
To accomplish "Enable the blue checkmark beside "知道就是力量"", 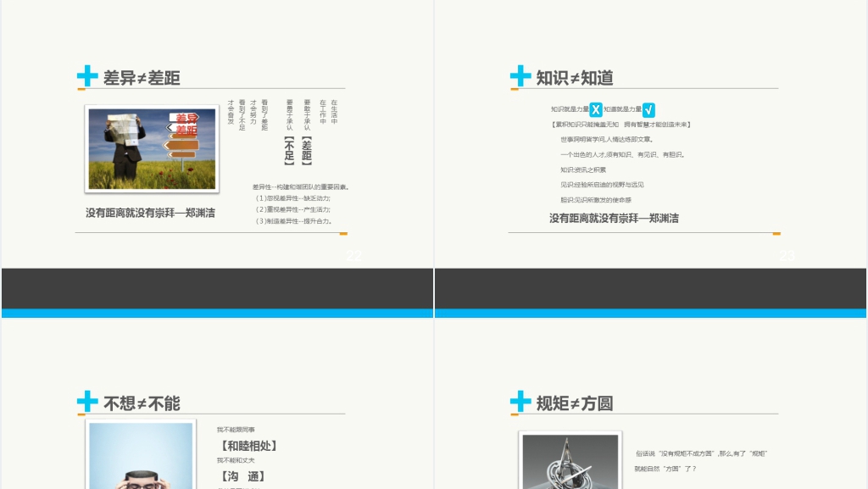I will (x=649, y=110).
